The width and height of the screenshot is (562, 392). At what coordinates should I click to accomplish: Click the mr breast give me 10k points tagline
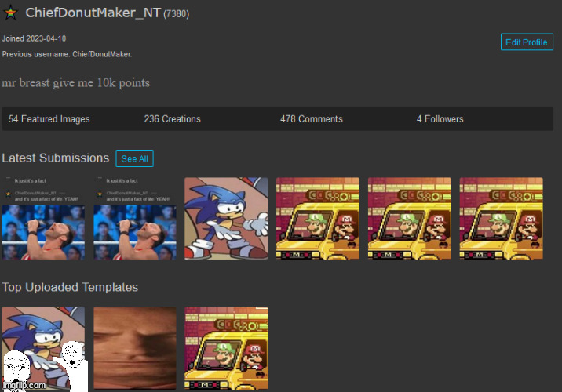75,82
